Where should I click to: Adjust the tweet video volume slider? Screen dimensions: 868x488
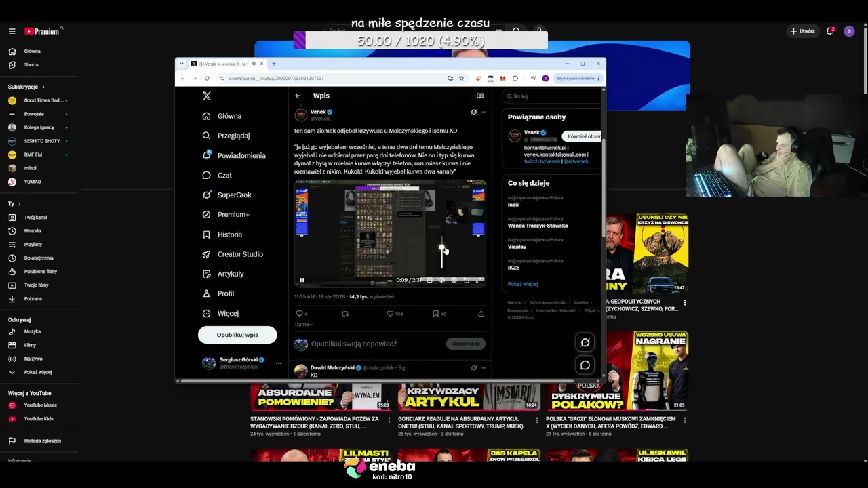[442, 252]
